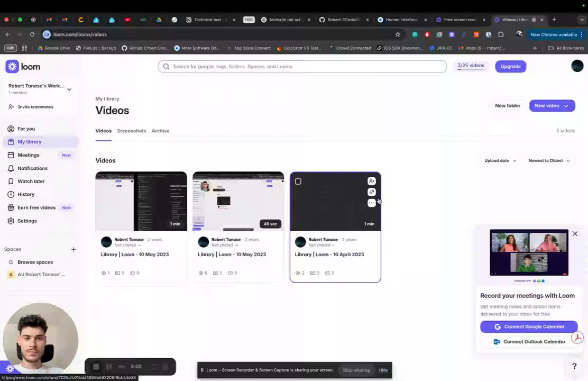Click the Loom logo
This screenshot has width=588, height=381.
click(23, 67)
